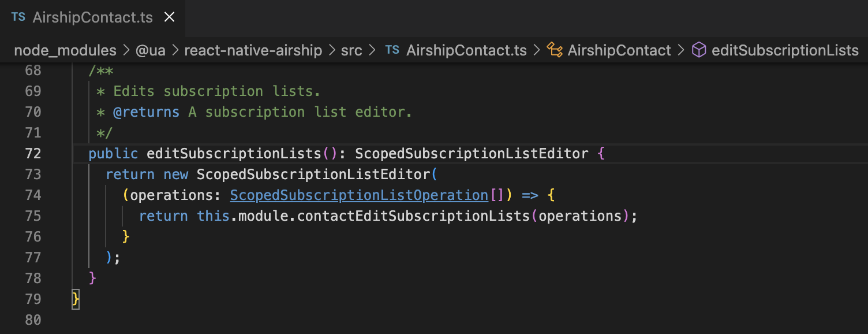Click line number 79 in the gutter

coord(33,299)
